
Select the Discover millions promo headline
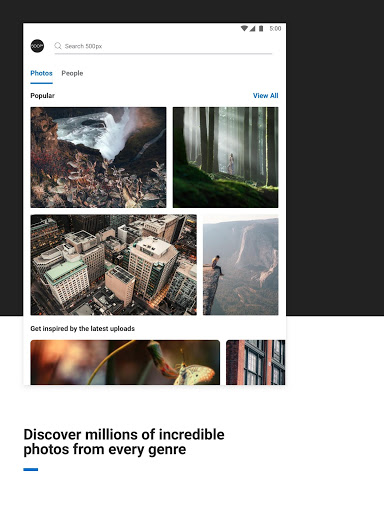pyautogui.click(x=124, y=442)
